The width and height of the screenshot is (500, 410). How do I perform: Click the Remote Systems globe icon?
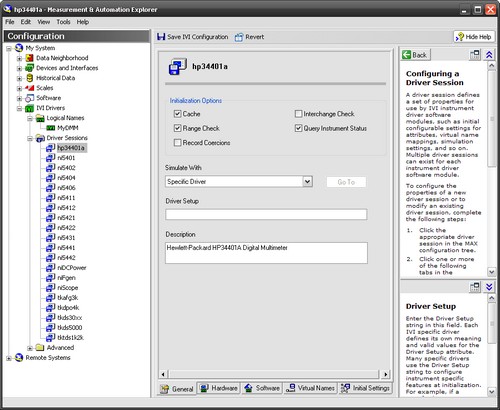(19, 358)
